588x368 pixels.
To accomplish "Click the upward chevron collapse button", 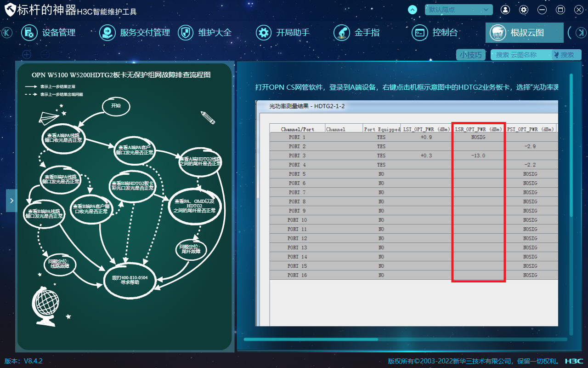I will point(413,10).
